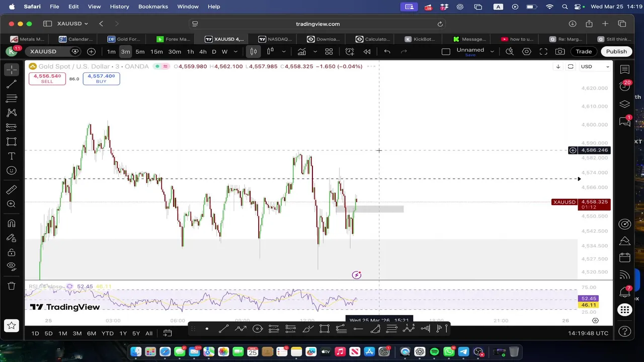Take a chart snapshot with camera icon

pos(560,51)
